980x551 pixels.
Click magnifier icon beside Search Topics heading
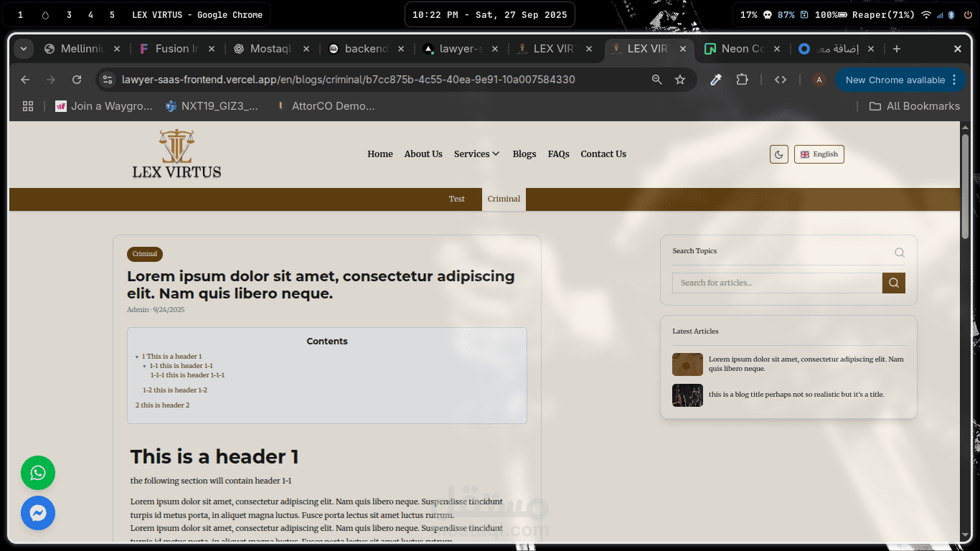pos(900,253)
